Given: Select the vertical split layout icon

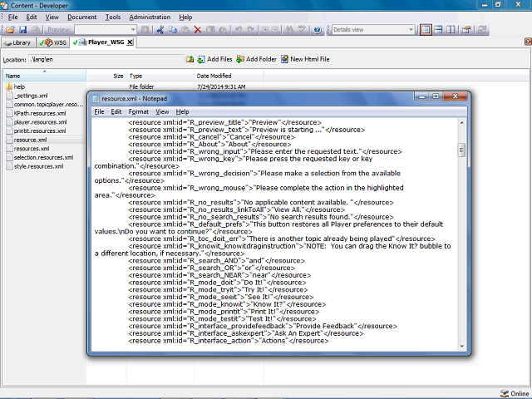Looking at the screenshot, I should [x=451, y=30].
